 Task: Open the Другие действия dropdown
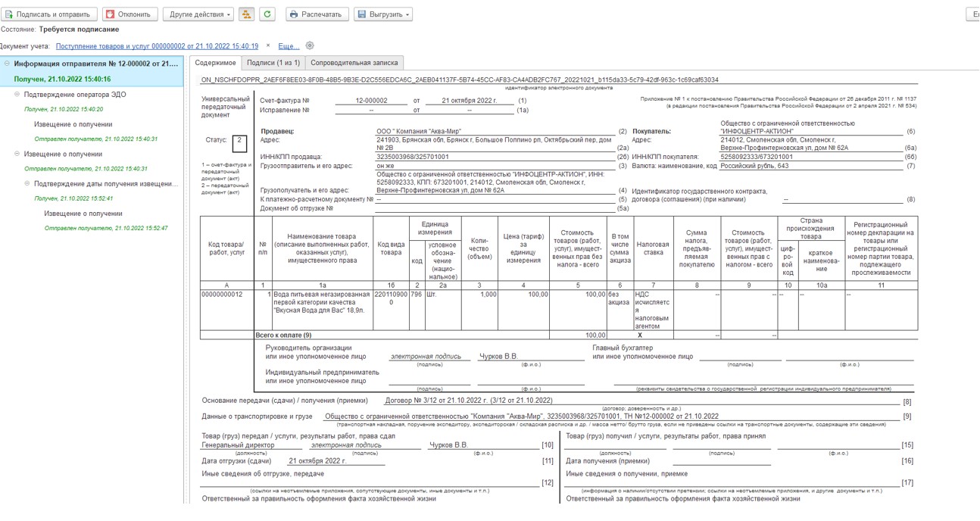198,14
